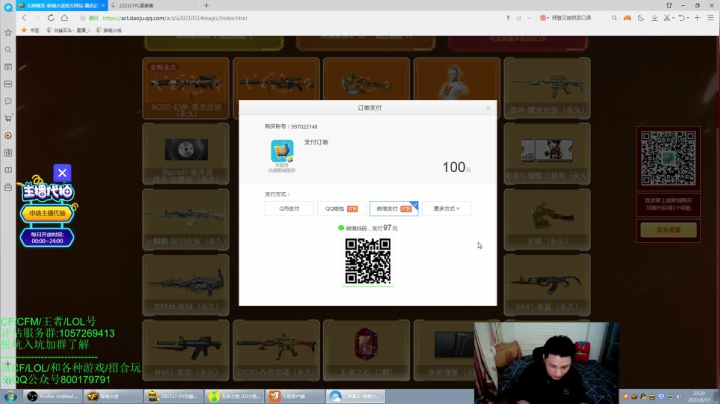Go back using the browser back arrow
This screenshot has width=720, height=404.
pos(24,18)
